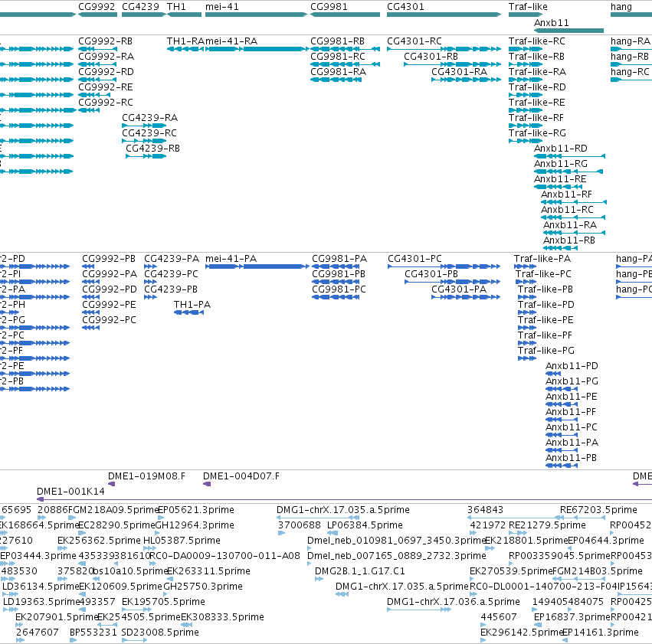Screen dimensions: 652x644
Task: Open the TH1 gene label
Action: coord(176,7)
